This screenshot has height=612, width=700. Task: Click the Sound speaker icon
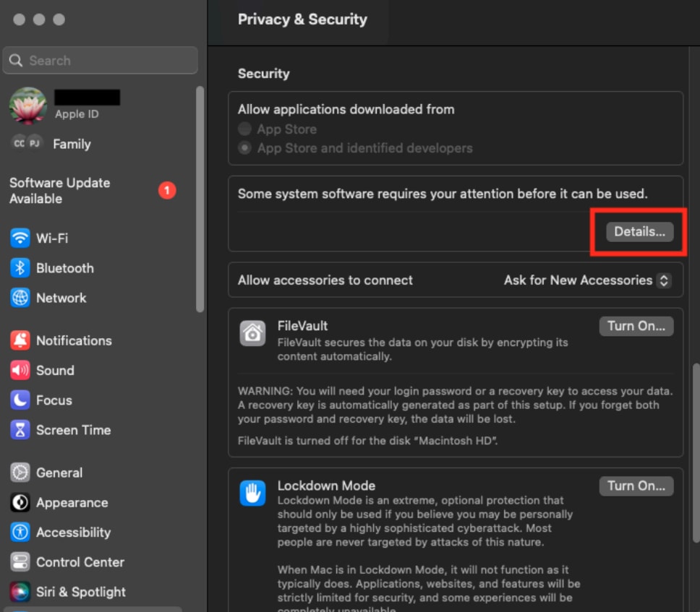[x=20, y=370]
